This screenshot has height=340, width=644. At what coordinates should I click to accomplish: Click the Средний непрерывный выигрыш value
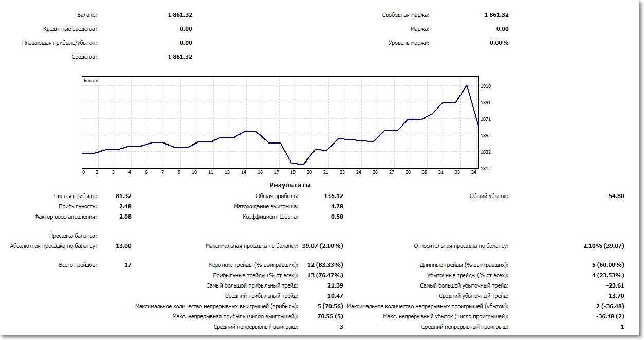pos(341,327)
